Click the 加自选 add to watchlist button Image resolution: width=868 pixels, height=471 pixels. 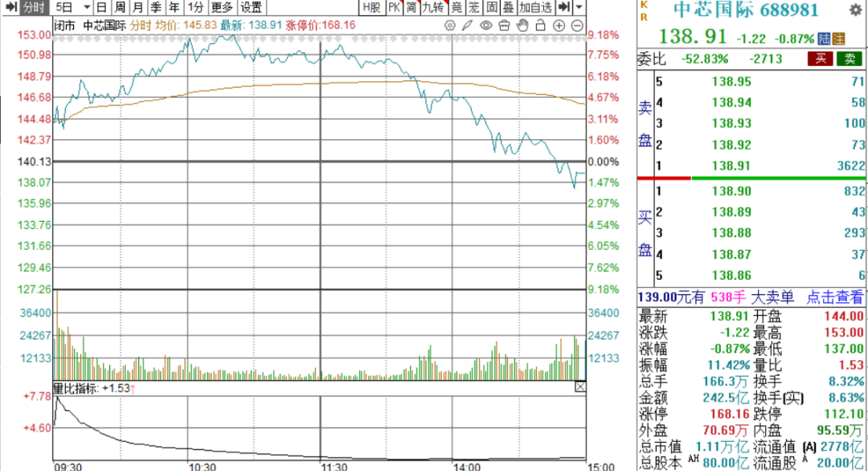coord(535,7)
